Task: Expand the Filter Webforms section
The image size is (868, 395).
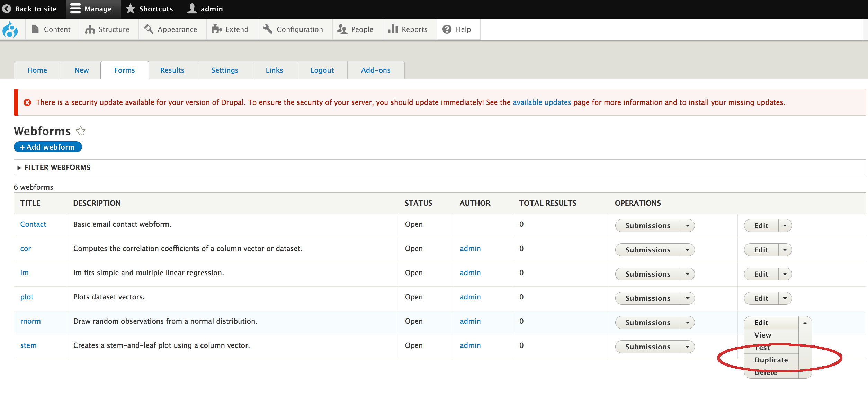Action: [x=54, y=167]
